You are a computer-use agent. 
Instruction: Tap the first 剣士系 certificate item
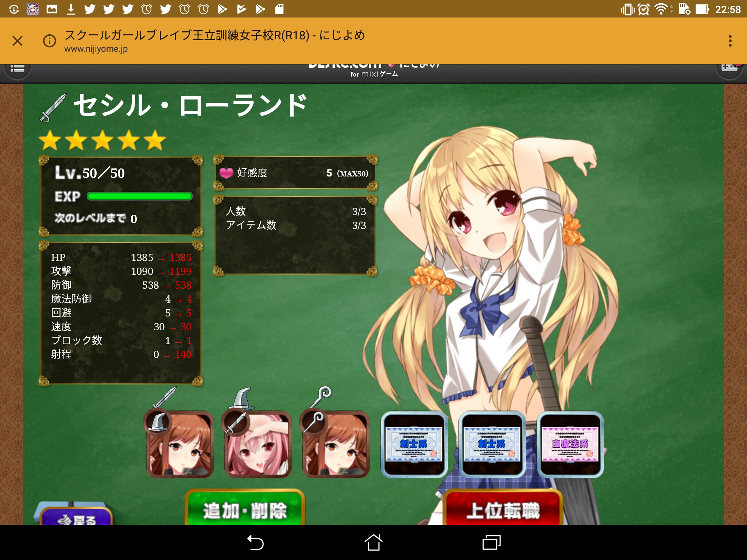[x=414, y=444]
